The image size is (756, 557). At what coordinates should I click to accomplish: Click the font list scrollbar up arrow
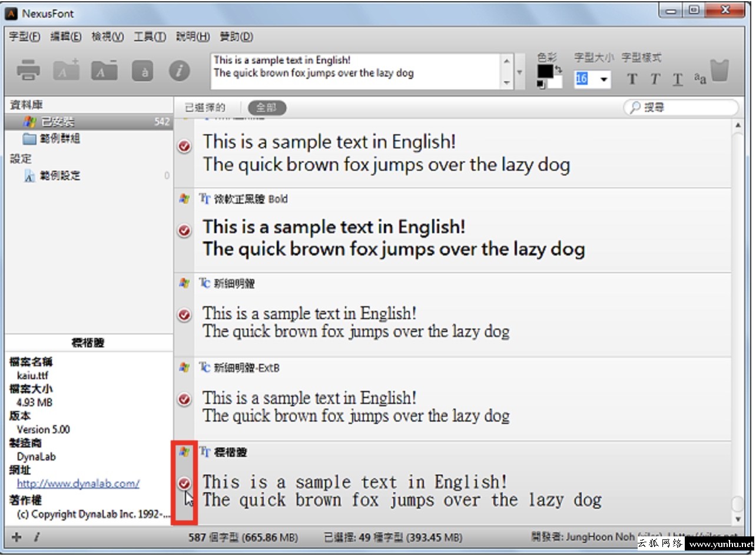[x=738, y=125]
